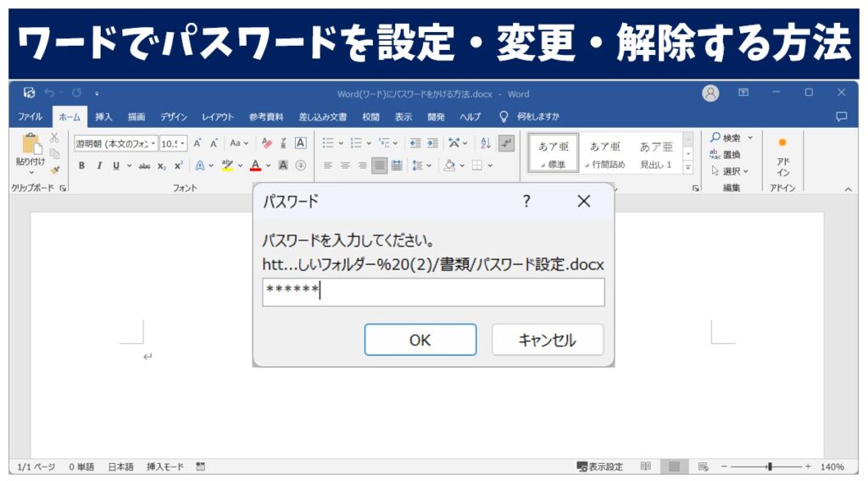Image resolution: width=868 pixels, height=481 pixels.
Task: Apply strikethrough formatting
Action: (x=144, y=165)
